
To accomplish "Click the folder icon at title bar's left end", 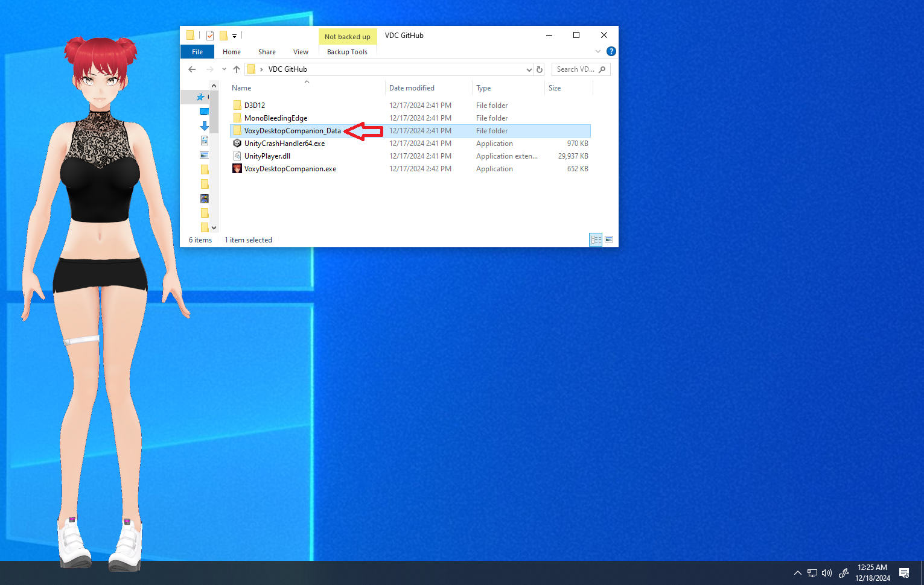I will (190, 35).
